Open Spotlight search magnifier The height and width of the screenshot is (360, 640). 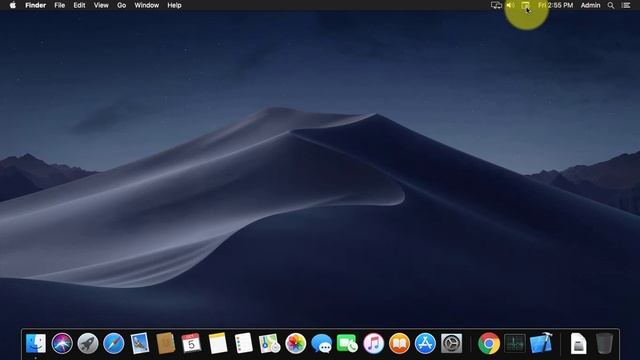point(611,5)
